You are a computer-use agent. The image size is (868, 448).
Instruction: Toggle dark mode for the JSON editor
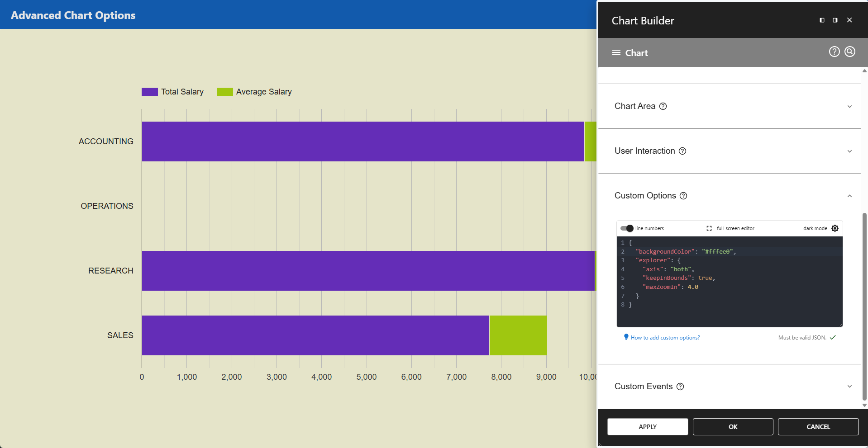(x=835, y=228)
